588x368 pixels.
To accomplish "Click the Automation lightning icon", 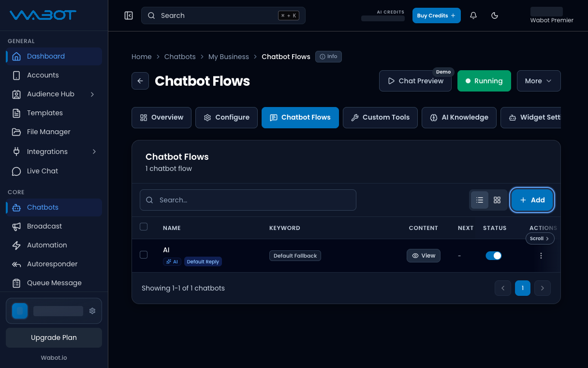I will tap(16, 245).
